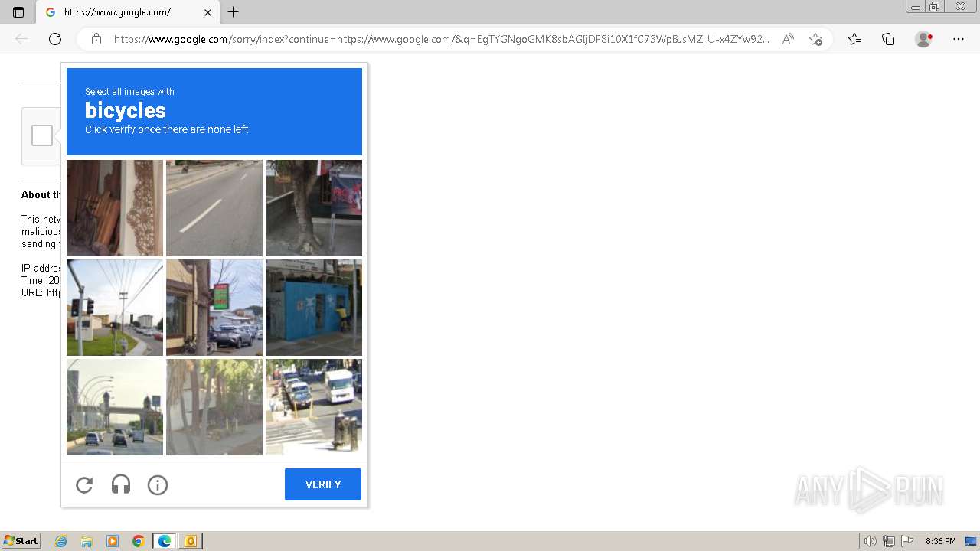Select the wooden carving image tile
Viewport: 980px width, 551px height.
pyautogui.click(x=115, y=208)
